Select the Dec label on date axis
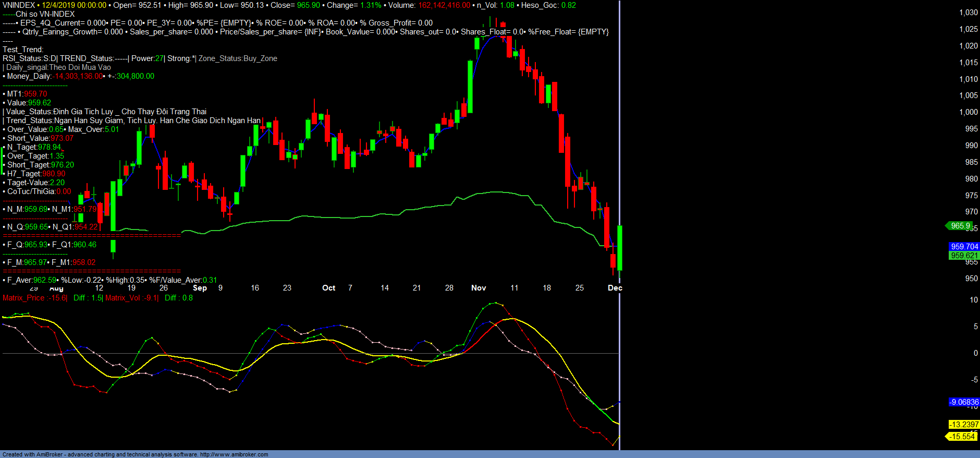 (615, 288)
